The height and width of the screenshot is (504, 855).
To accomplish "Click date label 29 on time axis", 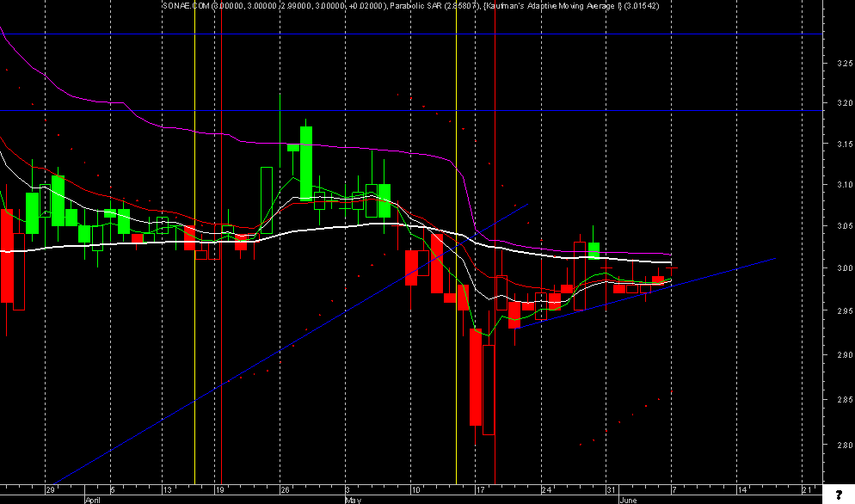I will click(50, 490).
